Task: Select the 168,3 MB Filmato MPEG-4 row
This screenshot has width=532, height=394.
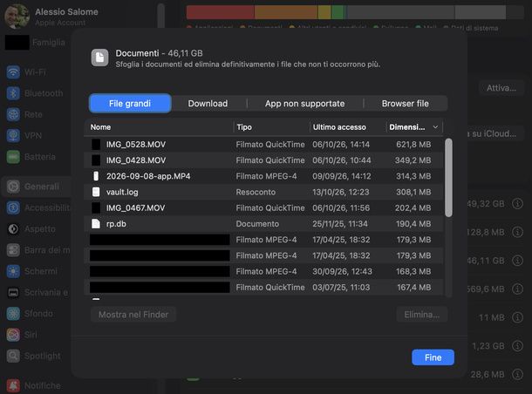Action: 263,272
